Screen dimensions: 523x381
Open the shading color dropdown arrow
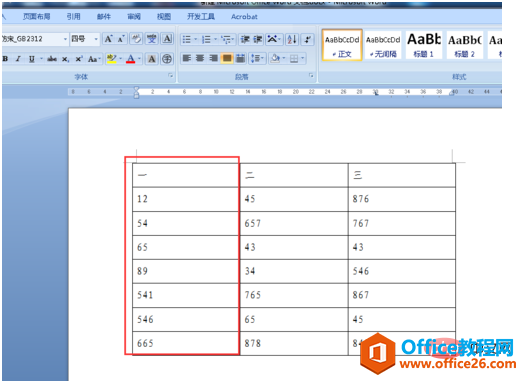pos(284,59)
